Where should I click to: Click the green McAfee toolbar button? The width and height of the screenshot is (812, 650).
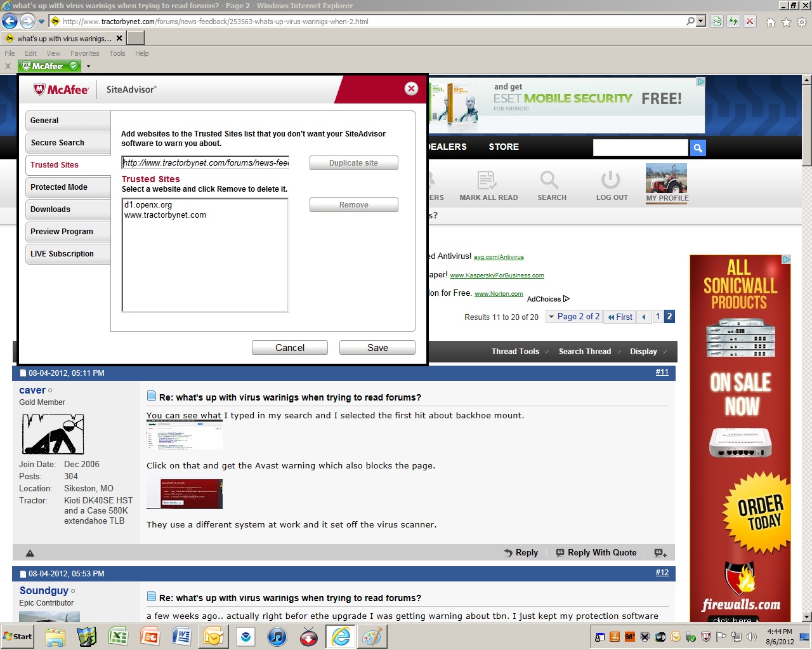pyautogui.click(x=50, y=65)
